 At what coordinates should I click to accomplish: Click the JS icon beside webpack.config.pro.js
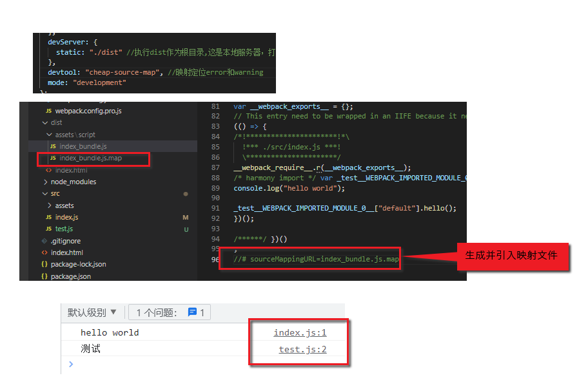point(49,111)
